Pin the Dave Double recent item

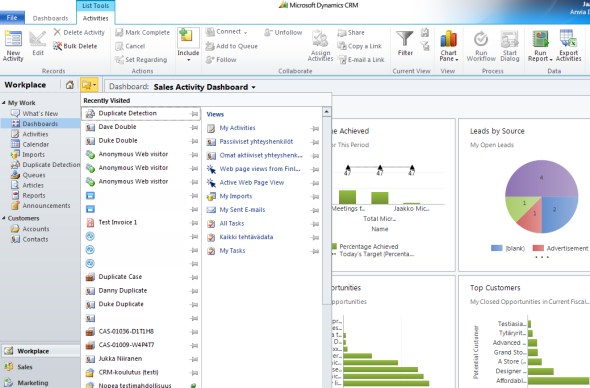click(x=194, y=128)
